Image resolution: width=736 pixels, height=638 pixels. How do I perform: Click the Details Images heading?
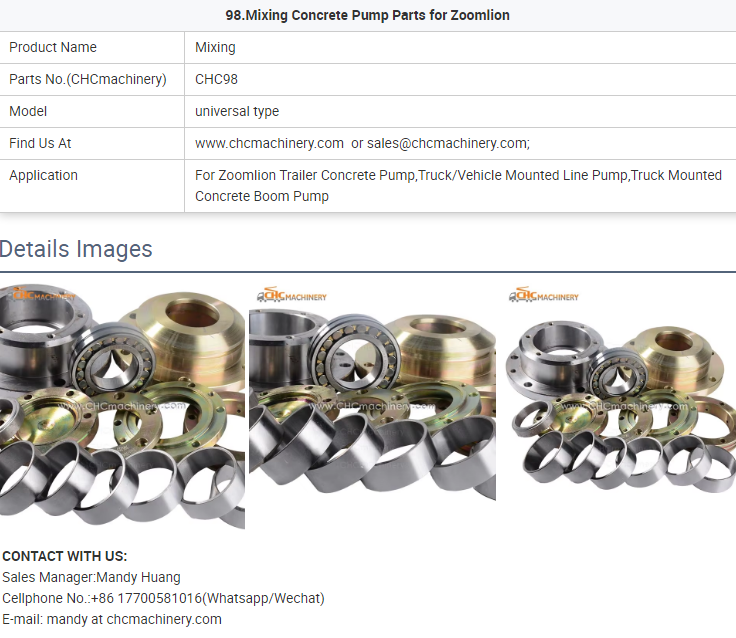(76, 249)
